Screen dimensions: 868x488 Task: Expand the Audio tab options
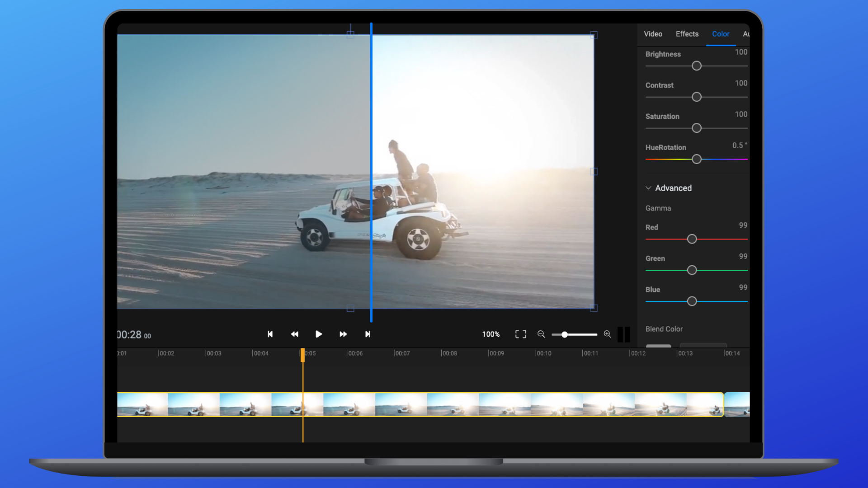(747, 34)
